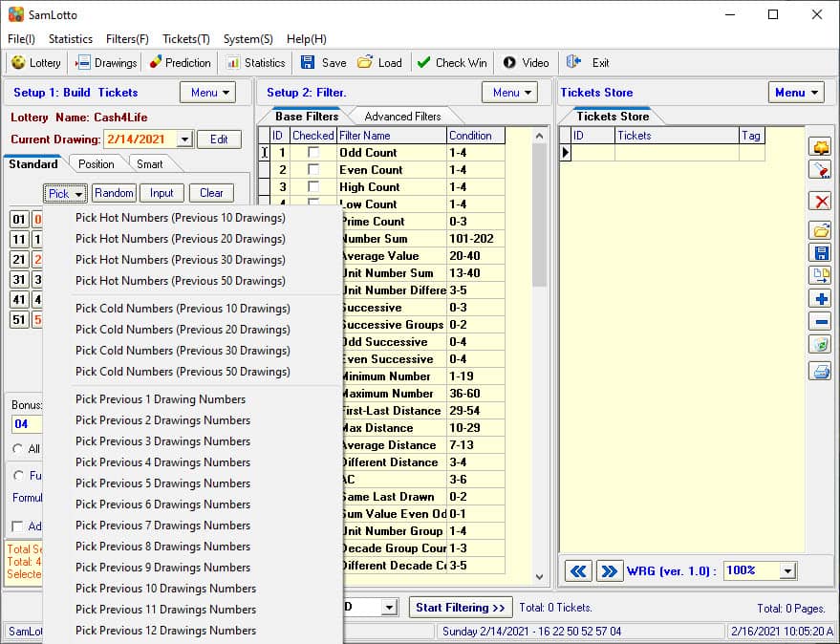Check the High Count filter checkbox

click(312, 187)
